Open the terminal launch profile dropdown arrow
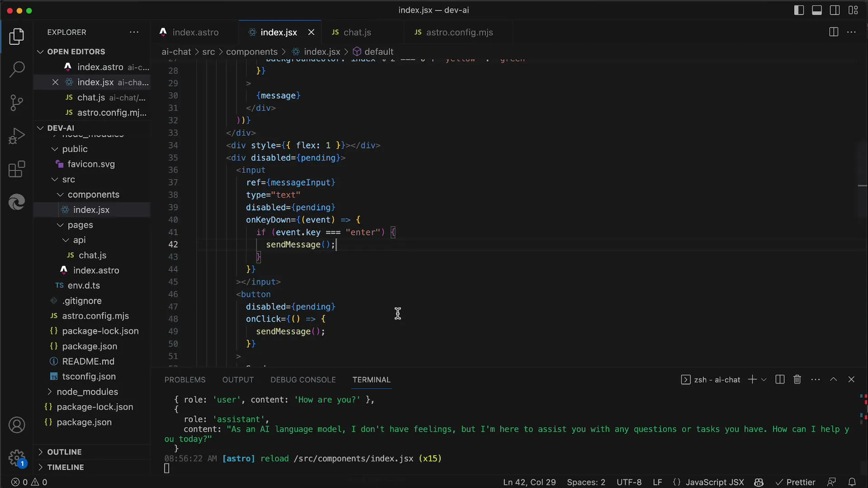Screen dimensions: 868x488 [764, 379]
